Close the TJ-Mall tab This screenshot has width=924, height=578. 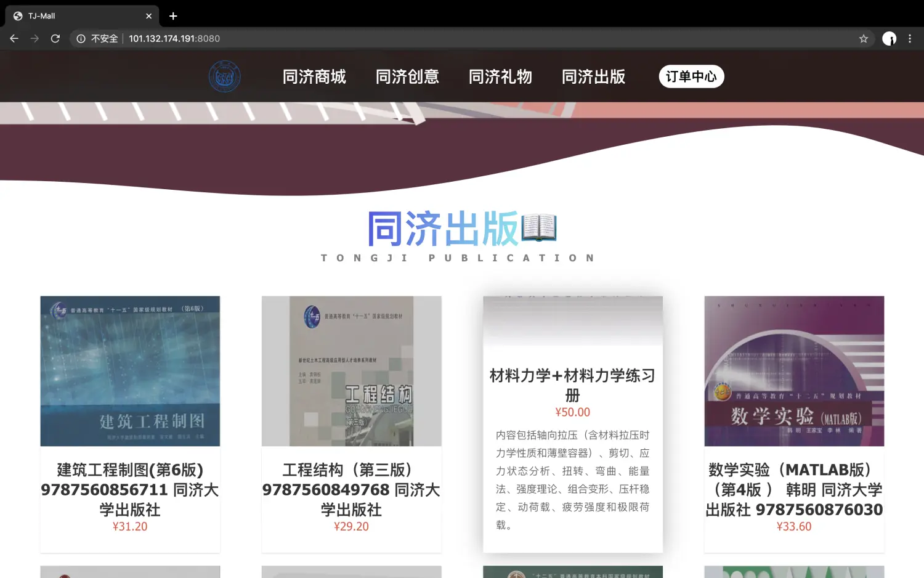point(148,16)
